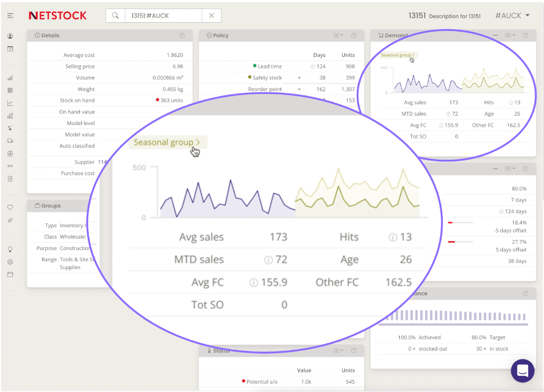Viewport: 544px width, 392px height.
Task: Open the favorites heart icon
Action: [x=10, y=207]
